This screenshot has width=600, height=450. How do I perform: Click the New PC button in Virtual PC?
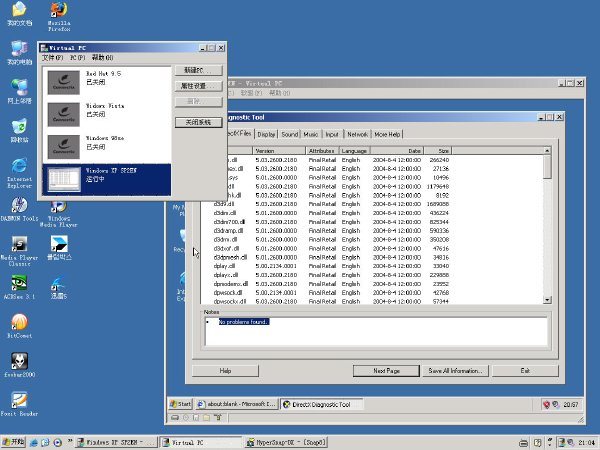[198, 70]
